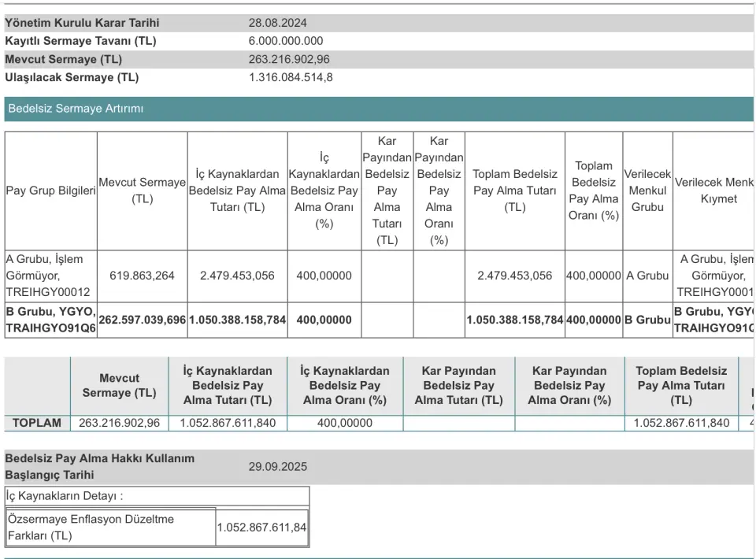The height and width of the screenshot is (559, 756).
Task: Click header "Toplam Bedelsiz Pay Alma Oranı (%)"
Action: (594, 191)
